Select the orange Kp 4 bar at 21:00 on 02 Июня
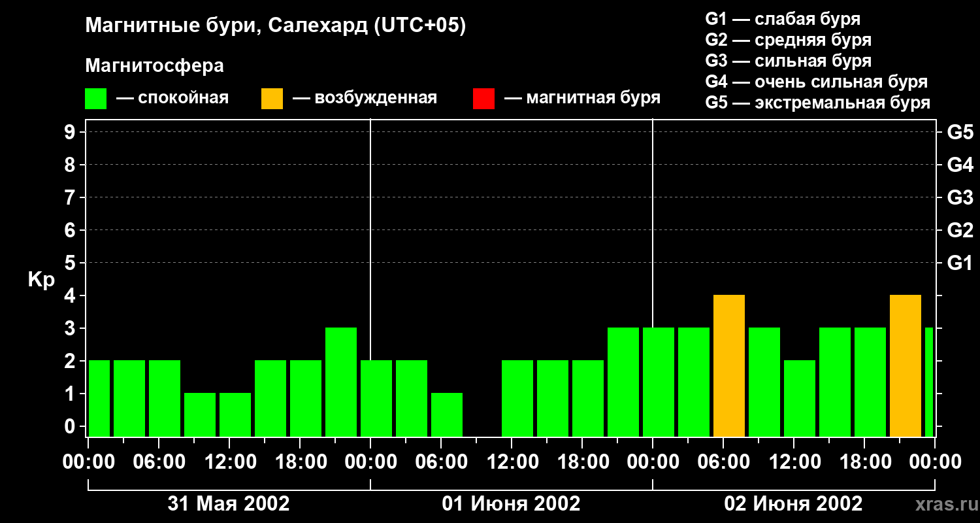 (x=906, y=366)
